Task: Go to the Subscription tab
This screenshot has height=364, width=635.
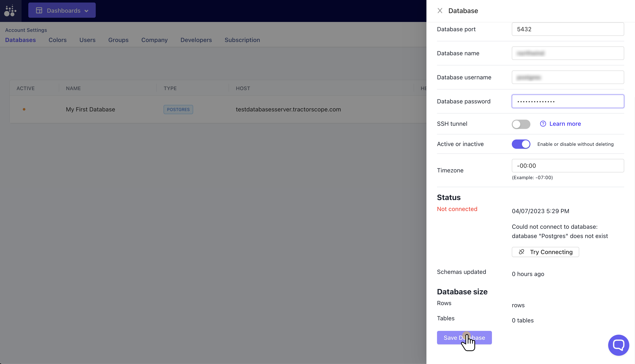Action: [x=242, y=40]
